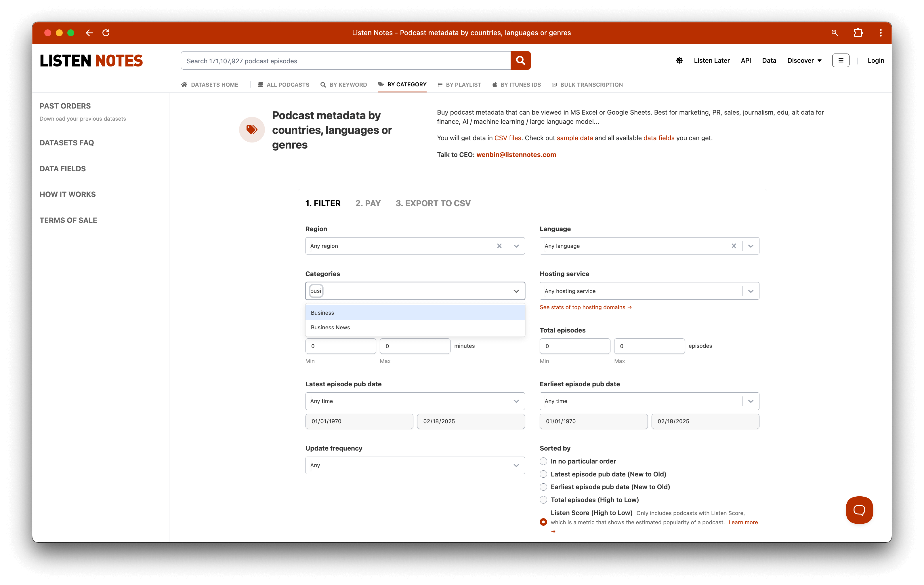Open the sample data link
This screenshot has width=924, height=585.
click(574, 138)
